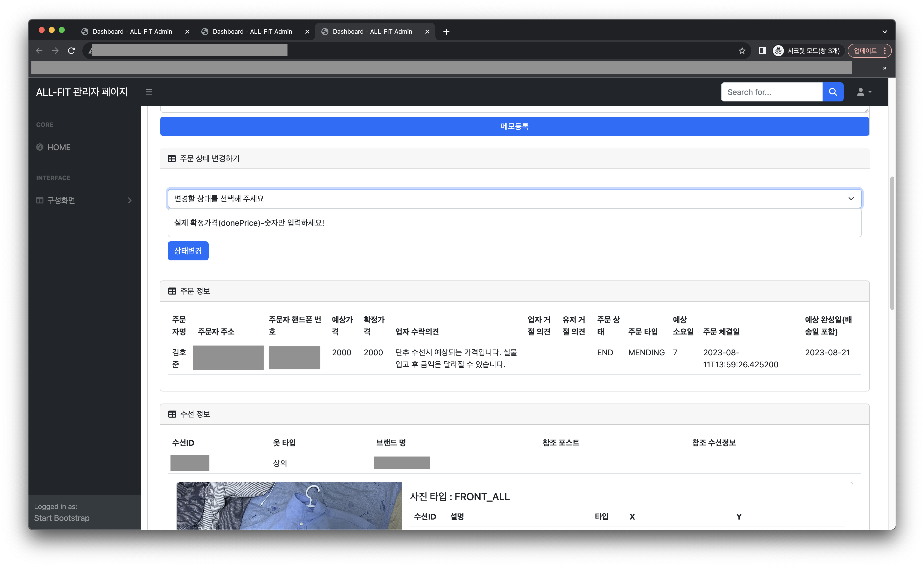Open browser side panel icon
The width and height of the screenshot is (924, 567).
pyautogui.click(x=762, y=51)
